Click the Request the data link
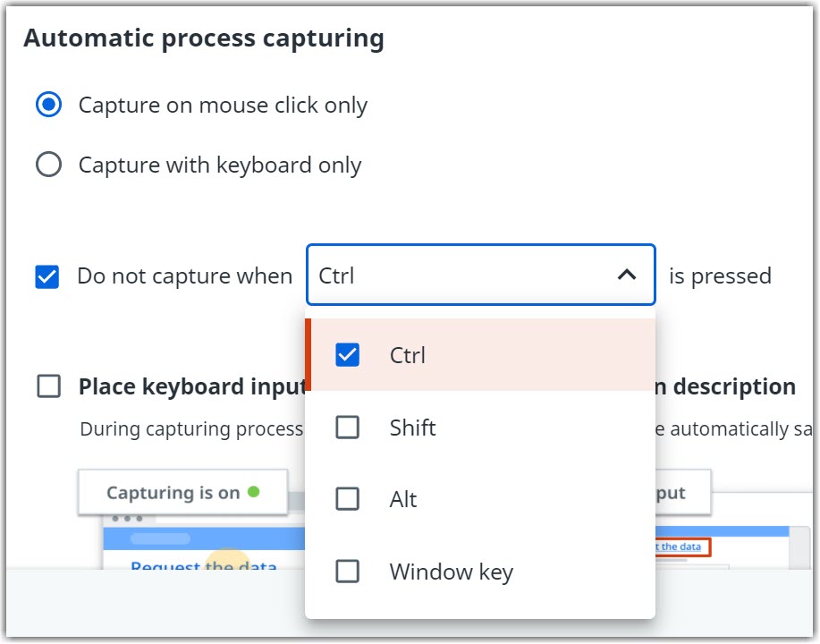820x644 pixels. (203, 565)
